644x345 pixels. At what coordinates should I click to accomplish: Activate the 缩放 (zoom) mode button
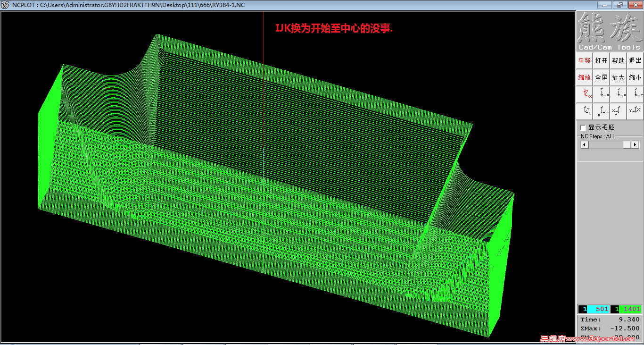pyautogui.click(x=585, y=77)
